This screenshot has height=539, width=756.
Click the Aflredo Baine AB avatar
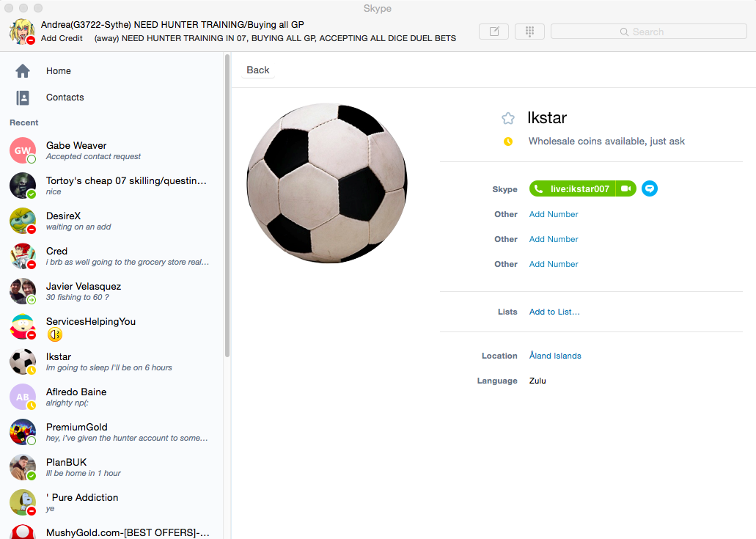pyautogui.click(x=23, y=397)
